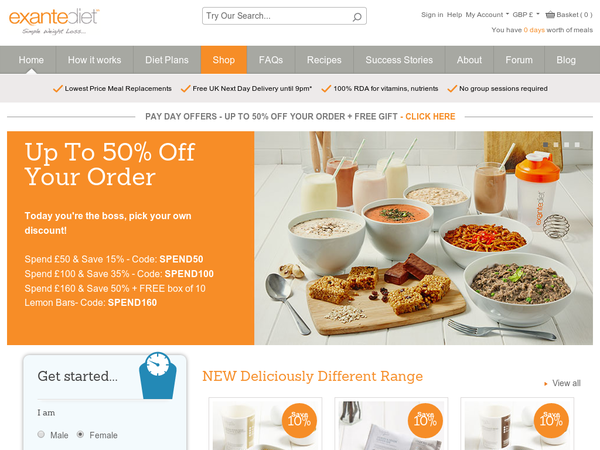Focus the Try Our Search input field

277,16
